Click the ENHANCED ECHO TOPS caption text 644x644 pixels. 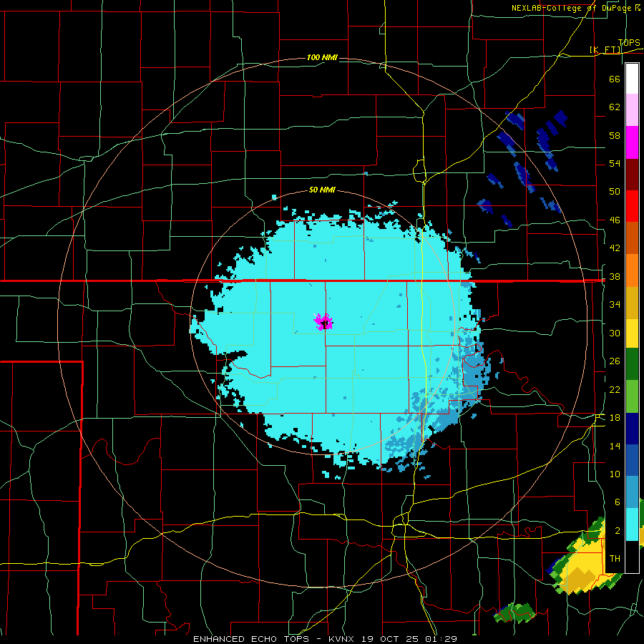click(251, 639)
